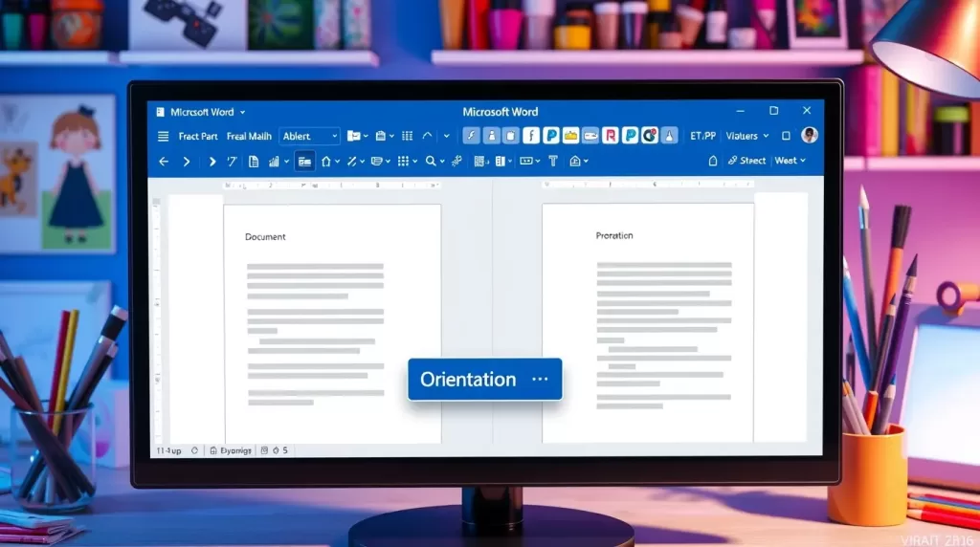Open the Viatuers dropdown
This screenshot has width=980, height=547.
tap(746, 136)
